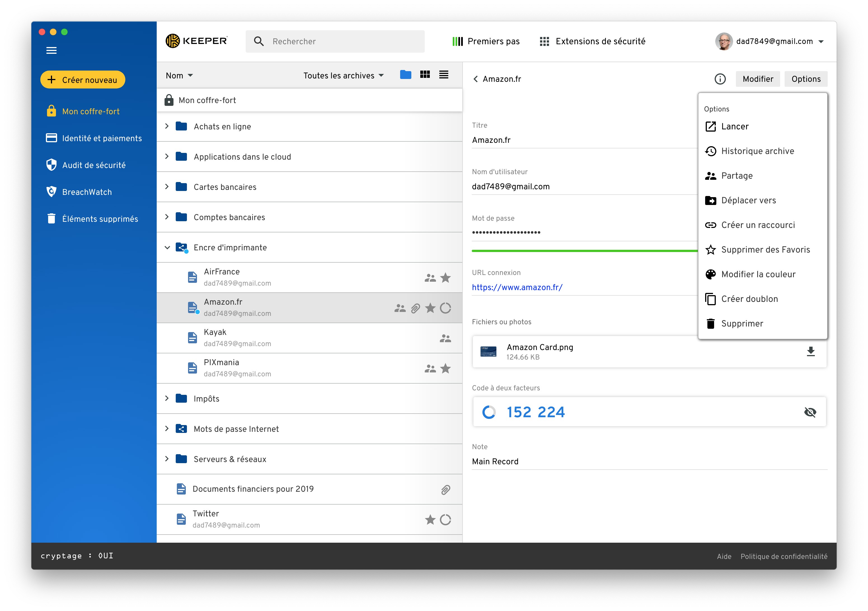
Task: Download the Amazon Card.png attachment
Action: (811, 351)
